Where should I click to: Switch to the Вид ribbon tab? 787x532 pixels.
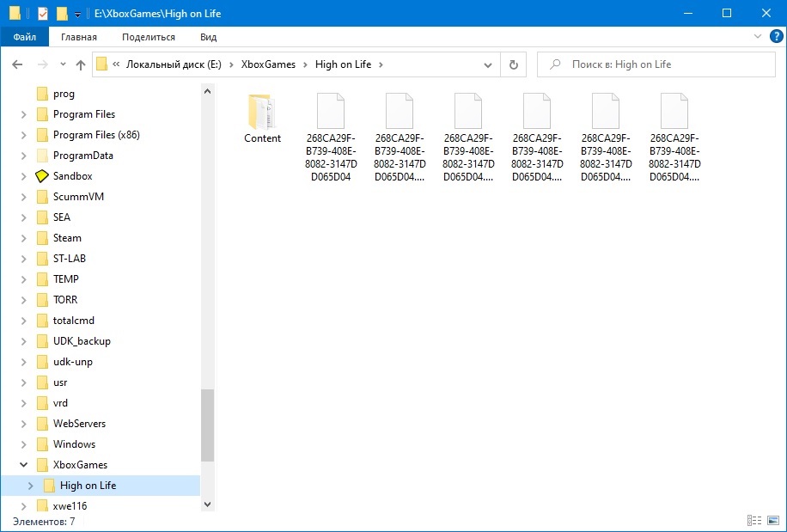[208, 37]
